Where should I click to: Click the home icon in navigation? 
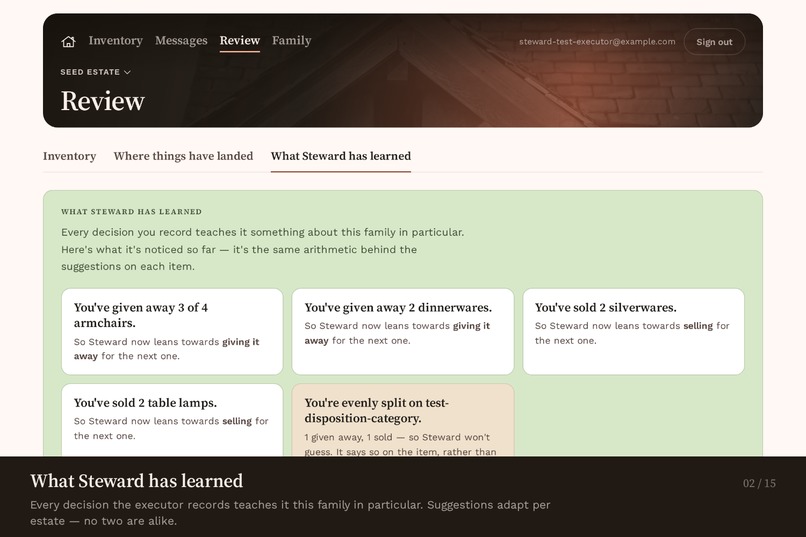coord(68,41)
